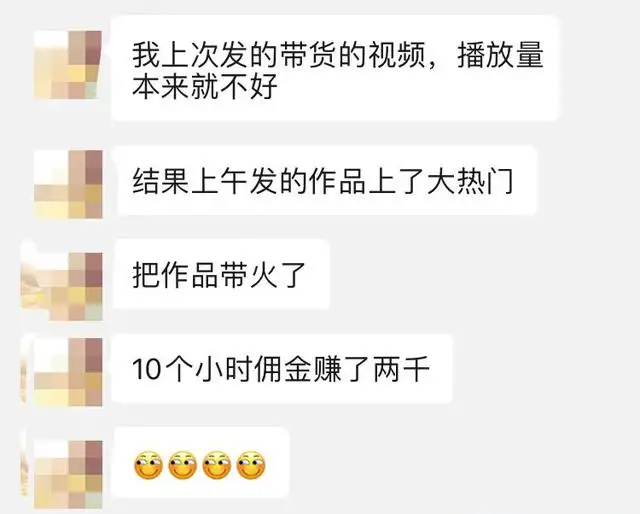Tap the avatar beside the 佣金赚了两千 message
The image size is (640, 514).
coord(68,372)
